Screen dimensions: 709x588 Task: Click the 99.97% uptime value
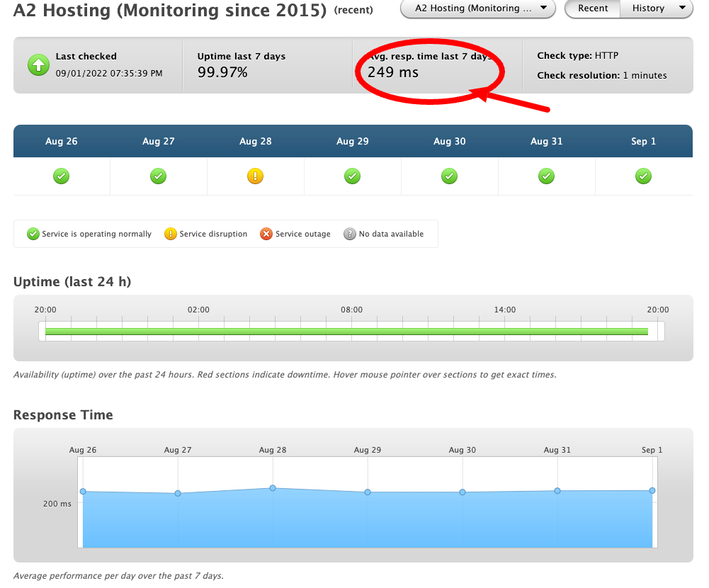pos(222,72)
